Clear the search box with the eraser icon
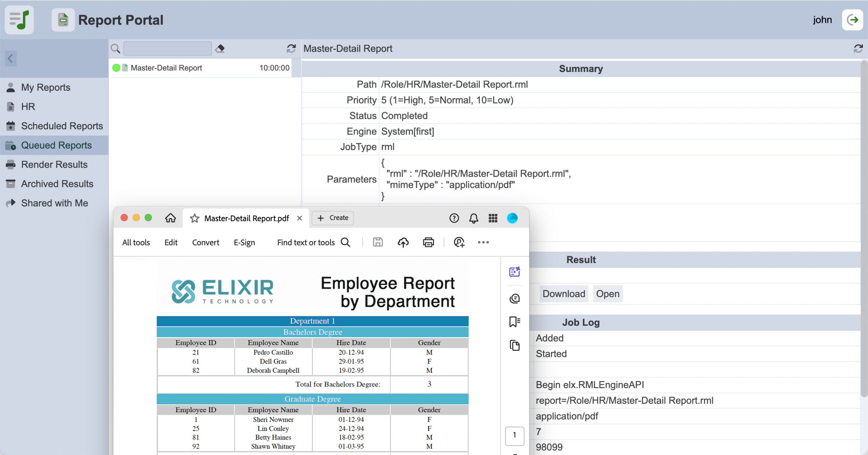 click(x=221, y=48)
